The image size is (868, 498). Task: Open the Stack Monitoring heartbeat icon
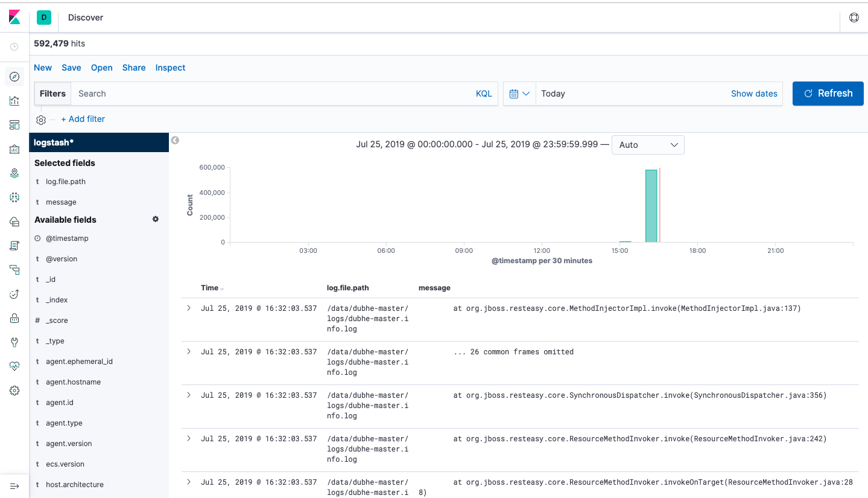[x=14, y=366]
